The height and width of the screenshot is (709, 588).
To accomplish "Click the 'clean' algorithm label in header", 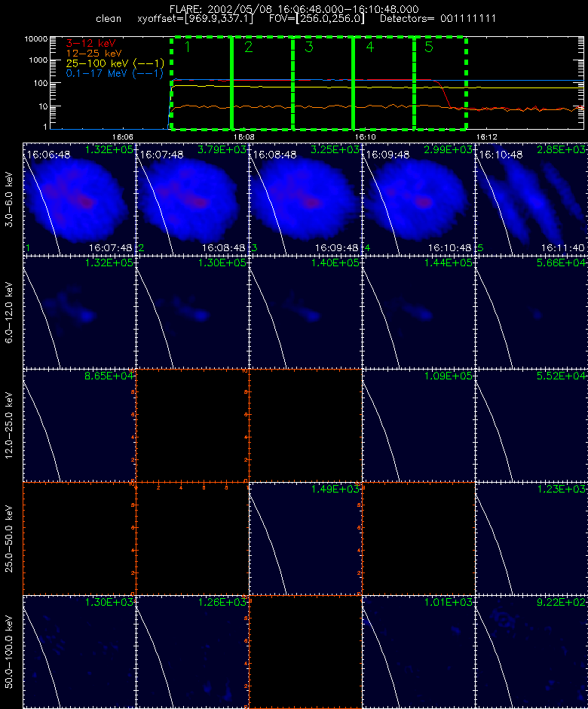I will tap(109, 19).
